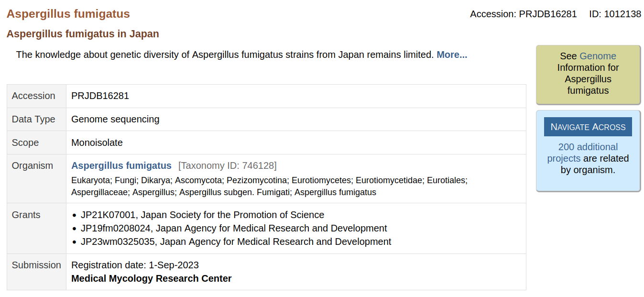644x297 pixels.
Task: Click the JP23wm0325035 grant entry
Action: pyautogui.click(x=236, y=242)
